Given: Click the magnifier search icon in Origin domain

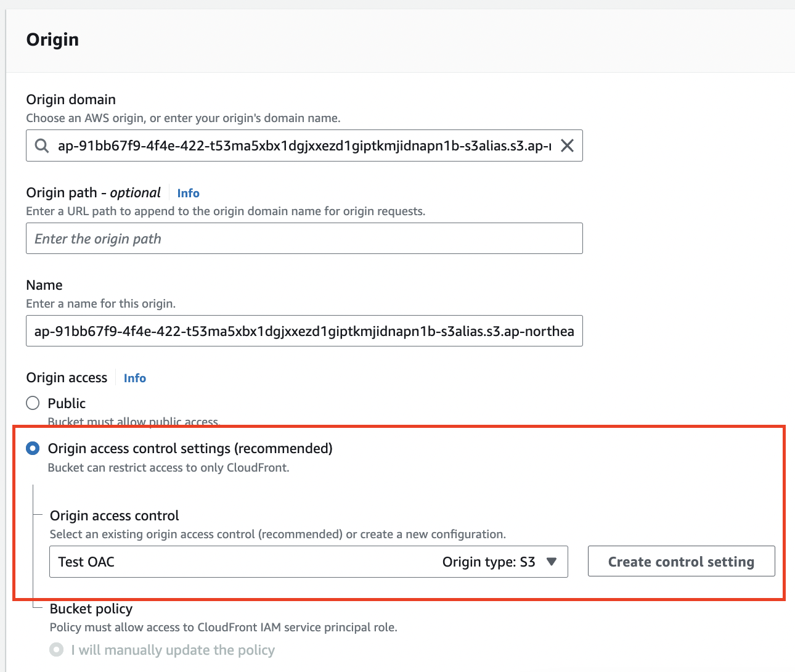Looking at the screenshot, I should pos(42,145).
